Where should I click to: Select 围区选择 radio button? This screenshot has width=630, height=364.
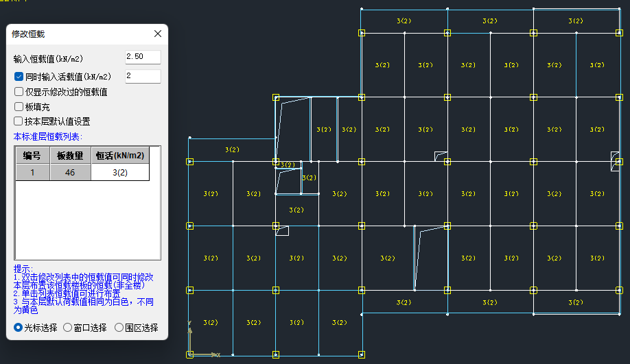(x=119, y=328)
